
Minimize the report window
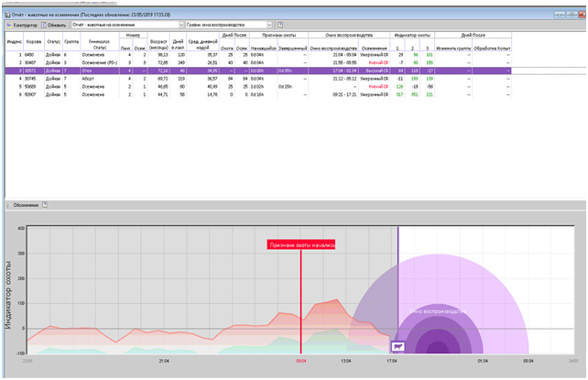click(x=559, y=15)
